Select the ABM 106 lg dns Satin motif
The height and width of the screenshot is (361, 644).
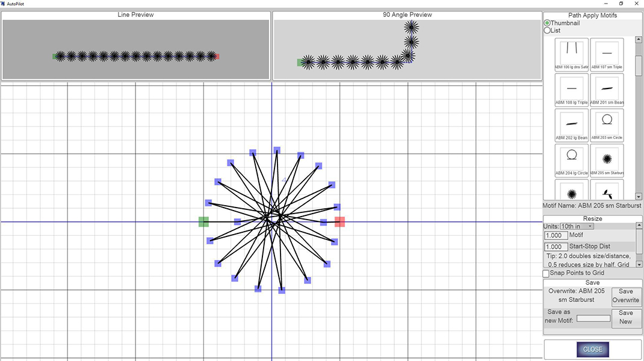(571, 54)
